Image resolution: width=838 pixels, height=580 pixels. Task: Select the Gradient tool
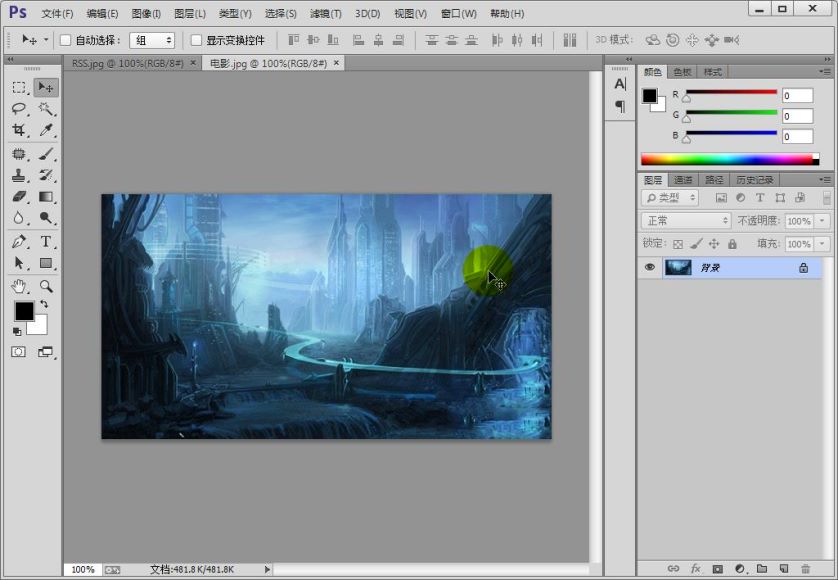coord(46,197)
